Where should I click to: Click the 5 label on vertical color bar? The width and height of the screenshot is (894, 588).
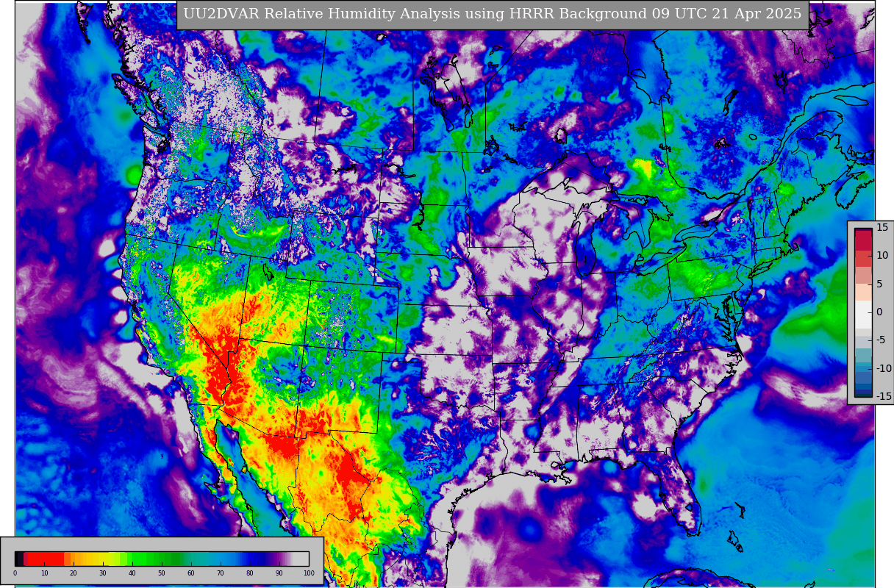pos(879,284)
